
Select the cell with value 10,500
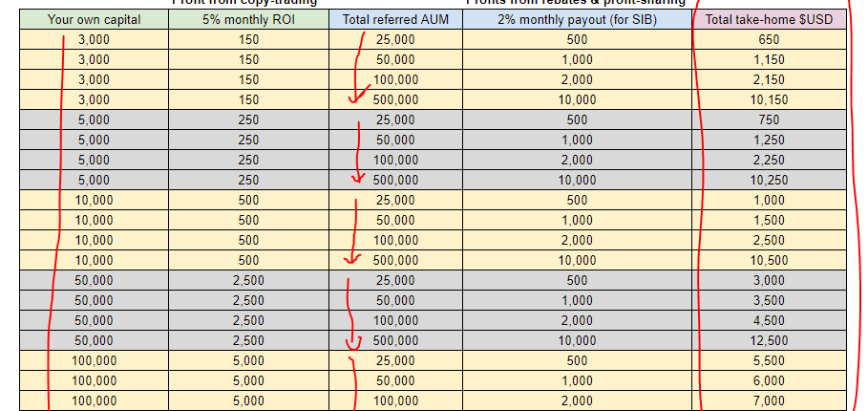pyautogui.click(x=768, y=260)
